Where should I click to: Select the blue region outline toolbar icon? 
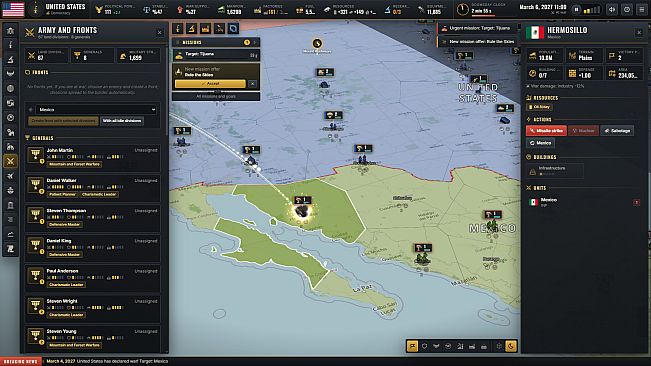[x=233, y=28]
